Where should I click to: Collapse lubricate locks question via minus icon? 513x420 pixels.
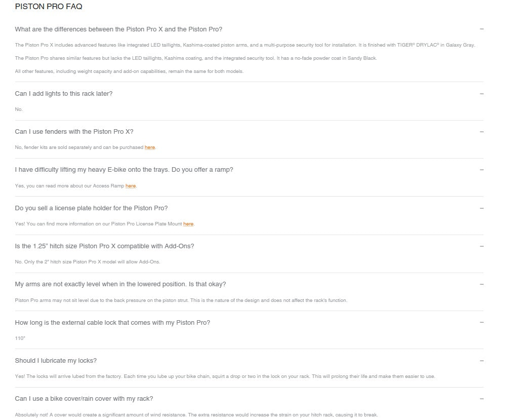click(x=481, y=361)
